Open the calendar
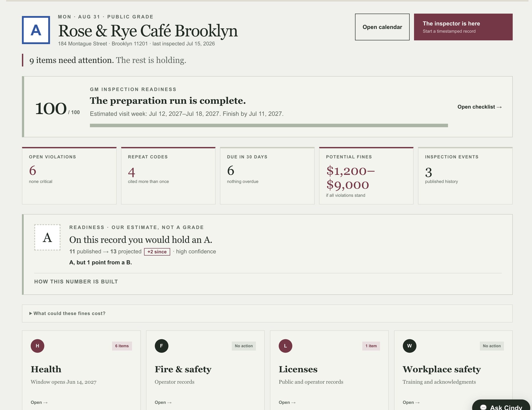This screenshot has width=532, height=410. pos(382,27)
